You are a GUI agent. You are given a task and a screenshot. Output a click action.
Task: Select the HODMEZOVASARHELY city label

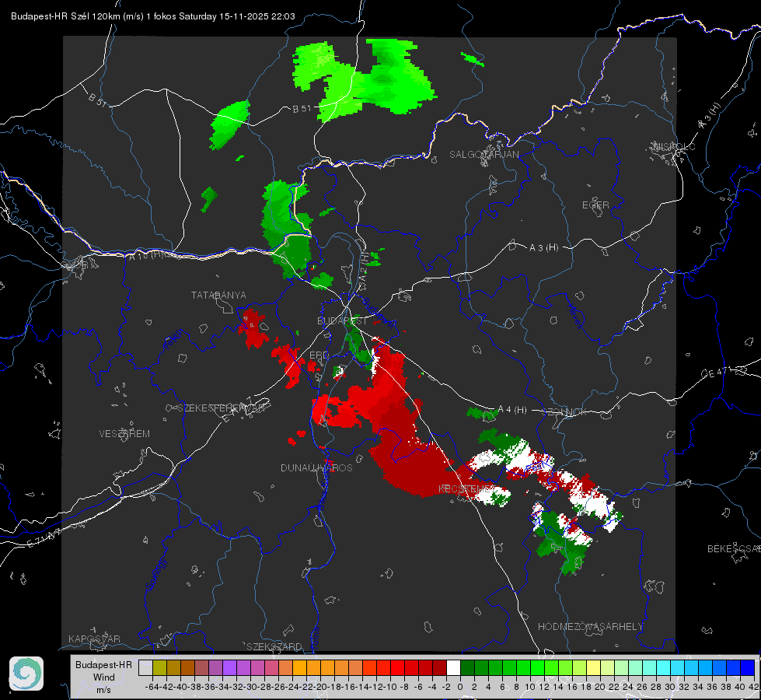click(590, 627)
